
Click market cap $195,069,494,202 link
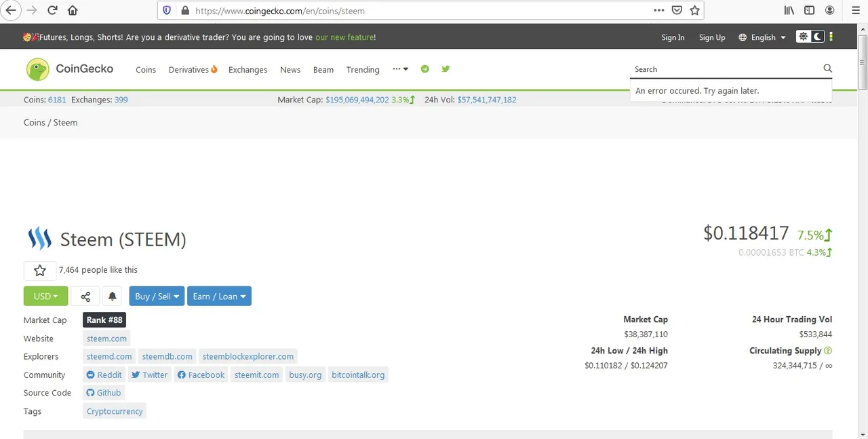[x=357, y=100]
